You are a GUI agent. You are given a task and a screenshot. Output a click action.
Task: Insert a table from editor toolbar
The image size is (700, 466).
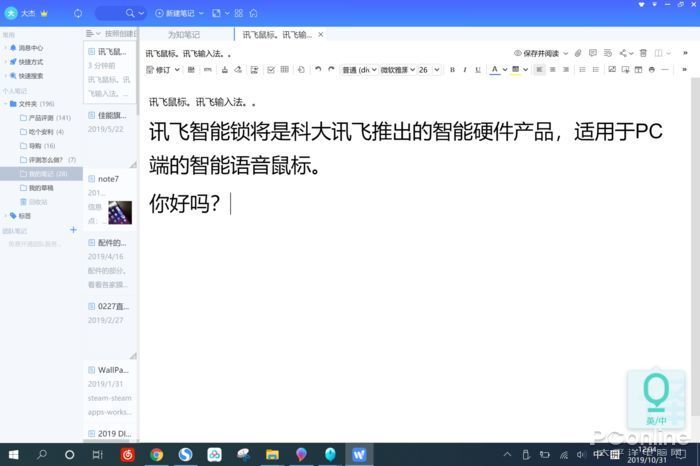(x=284, y=70)
